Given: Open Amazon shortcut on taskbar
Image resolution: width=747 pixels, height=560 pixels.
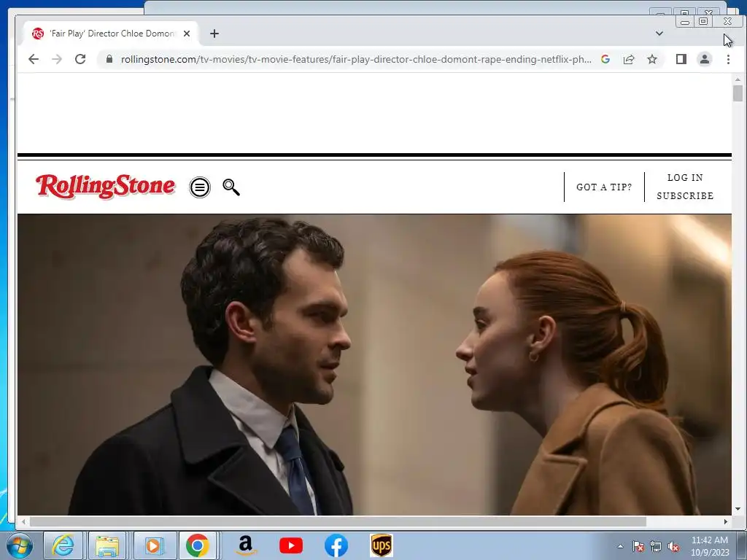Looking at the screenshot, I should click(246, 545).
